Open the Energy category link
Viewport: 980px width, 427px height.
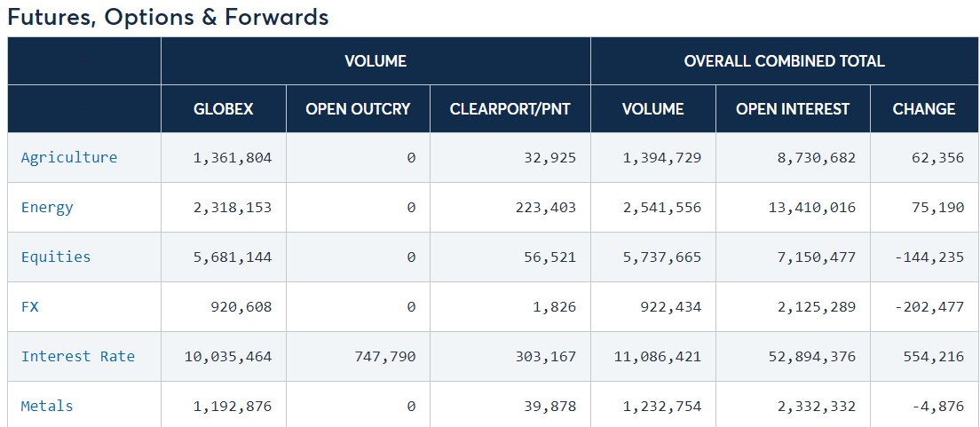[47, 207]
